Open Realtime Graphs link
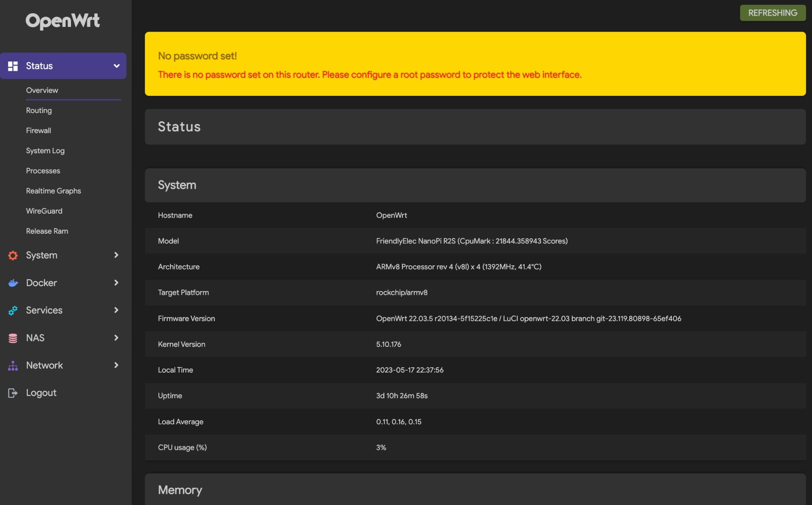This screenshot has height=505, width=812. (x=54, y=191)
